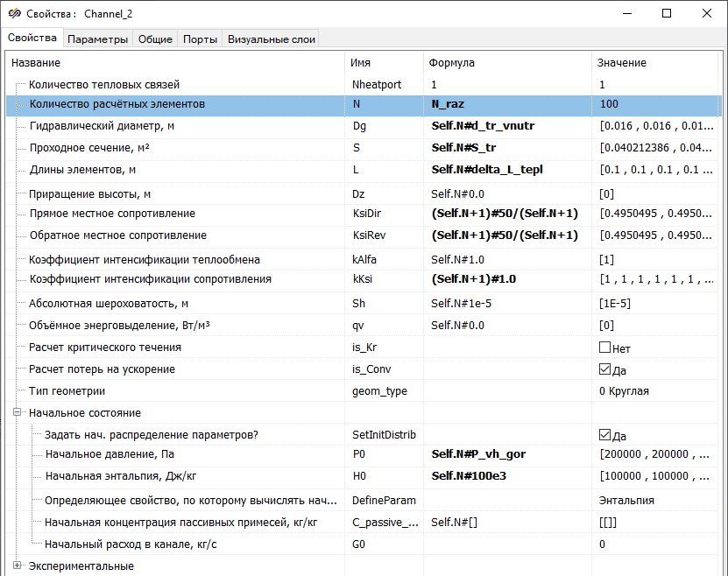This screenshot has width=728, height=576.
Task: Select the Визуальные слои tab
Action: point(270,39)
